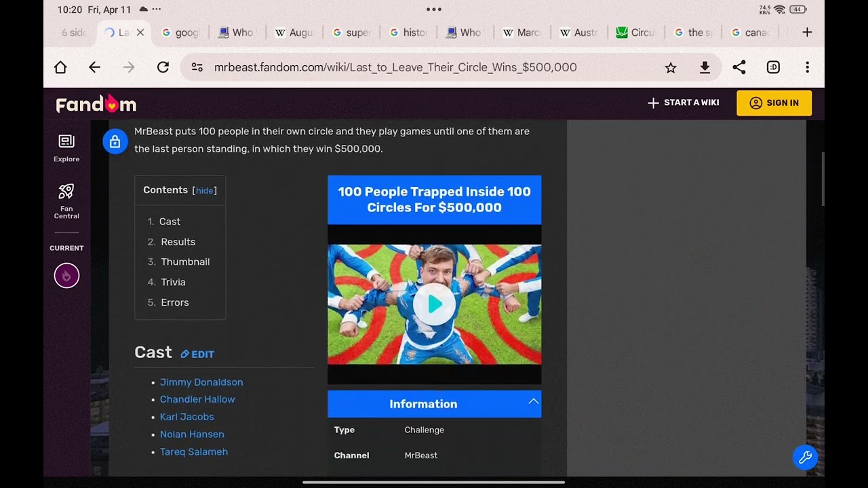
Task: Click the Fandom logo
Action: tap(96, 104)
